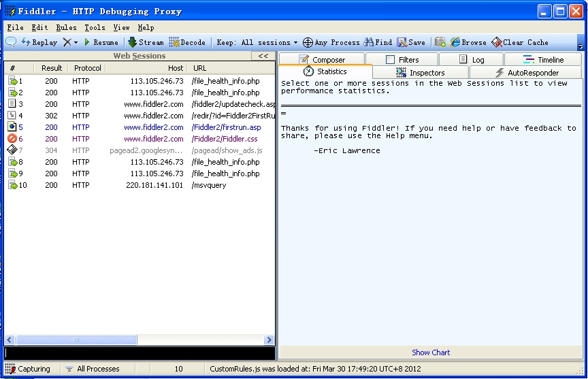Click the green arrow icon of session 10
The image size is (588, 379).
pos(12,185)
